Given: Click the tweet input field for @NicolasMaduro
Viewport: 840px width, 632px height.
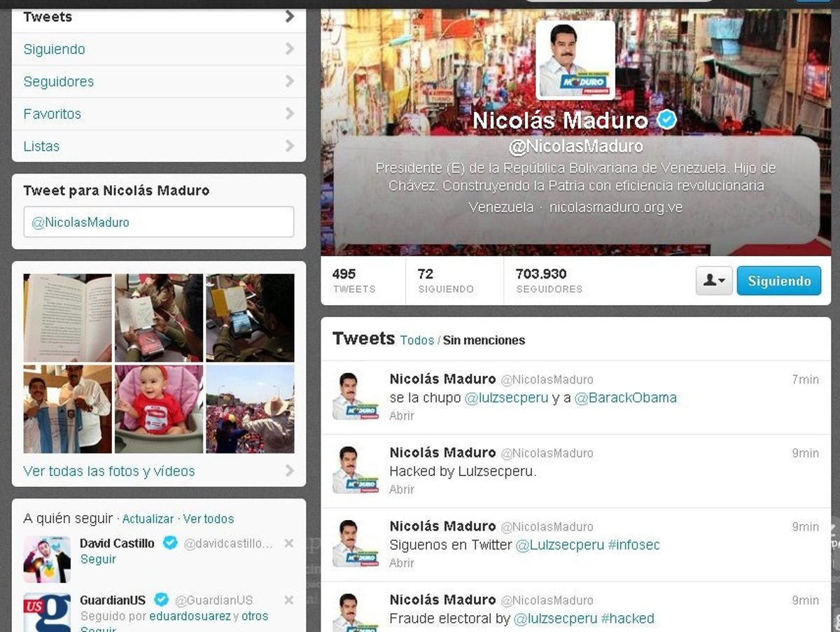Looking at the screenshot, I should pyautogui.click(x=158, y=222).
